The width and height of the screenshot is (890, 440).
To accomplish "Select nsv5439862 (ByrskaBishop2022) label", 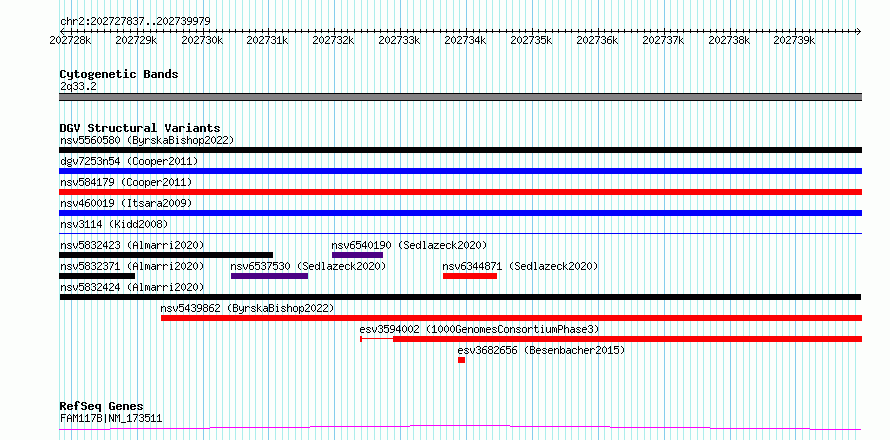I will (247, 308).
